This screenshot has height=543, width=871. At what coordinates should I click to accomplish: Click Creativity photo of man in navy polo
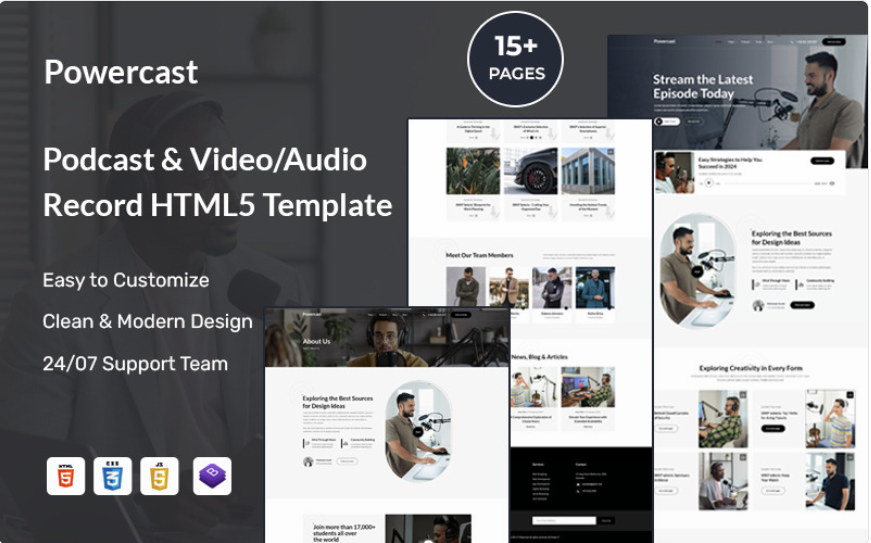830,481
